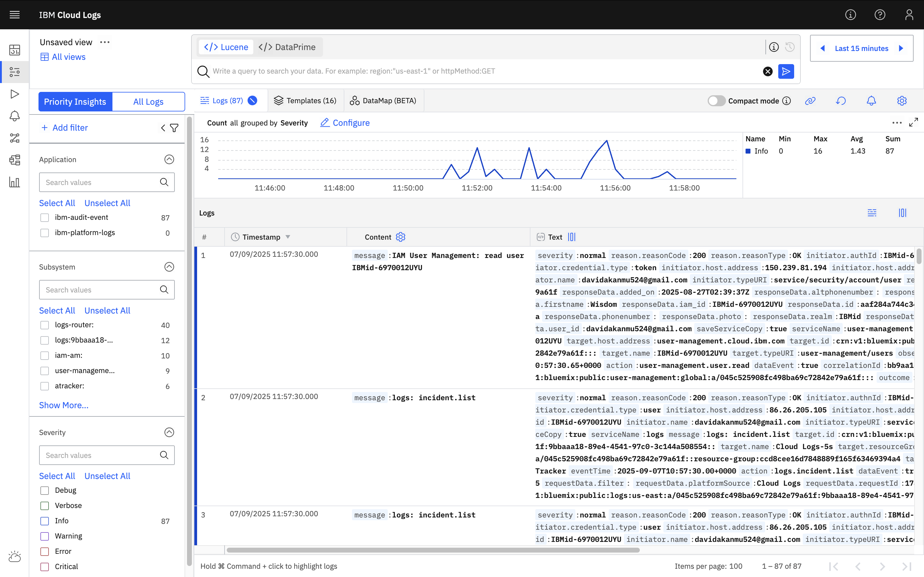Open Alerts via the bell icon in sidebar
The height and width of the screenshot is (577, 924).
[14, 116]
